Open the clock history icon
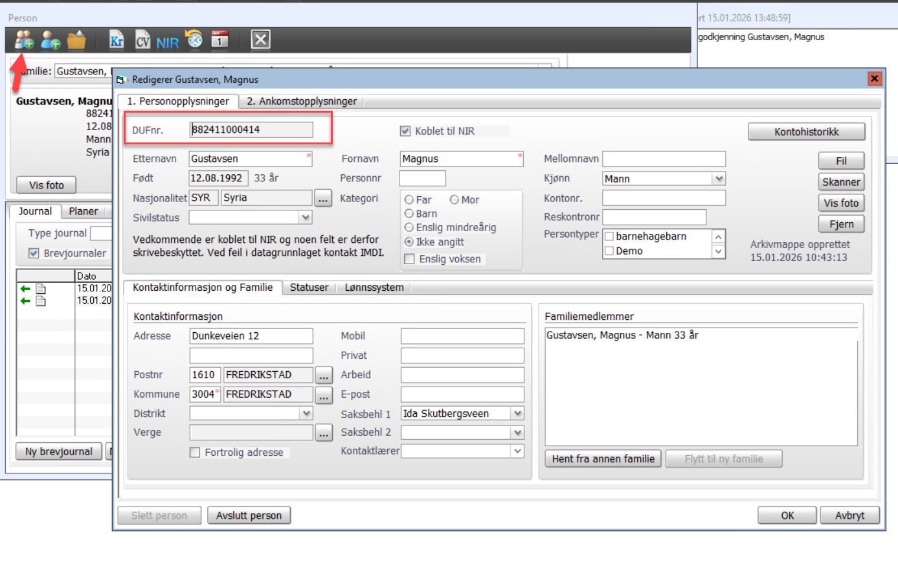898x588 pixels. coord(194,40)
